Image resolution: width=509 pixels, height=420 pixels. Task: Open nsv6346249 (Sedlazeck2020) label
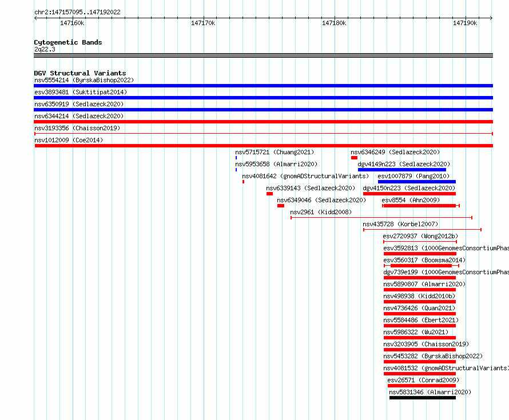[x=395, y=152]
